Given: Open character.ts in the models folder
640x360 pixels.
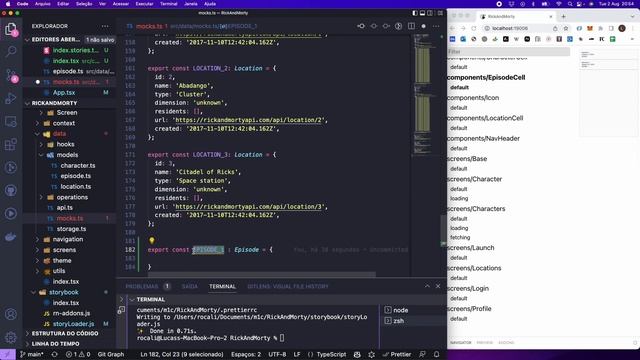Looking at the screenshot, I should tap(78, 165).
